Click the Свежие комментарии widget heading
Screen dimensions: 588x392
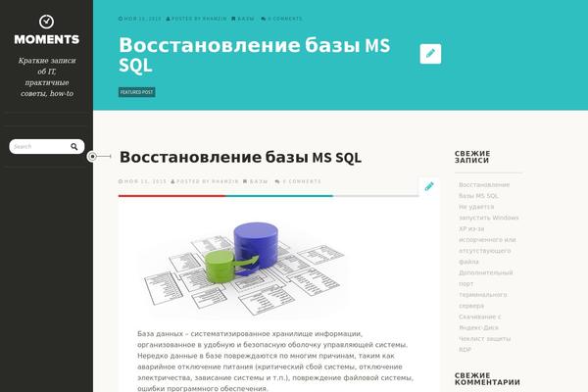(x=487, y=379)
